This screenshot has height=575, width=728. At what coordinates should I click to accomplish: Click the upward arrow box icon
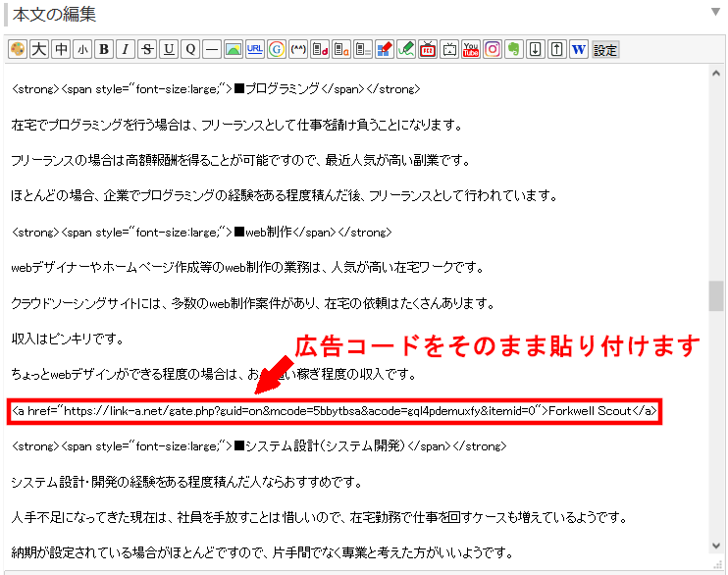[x=557, y=49]
